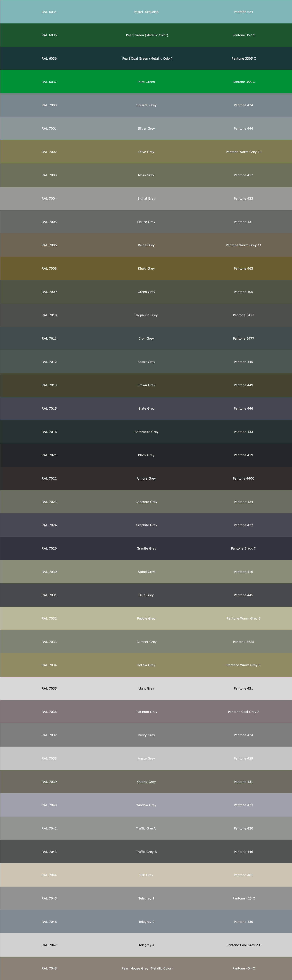Click the Pantone 432 value
The image size is (292, 980).
(x=243, y=525)
